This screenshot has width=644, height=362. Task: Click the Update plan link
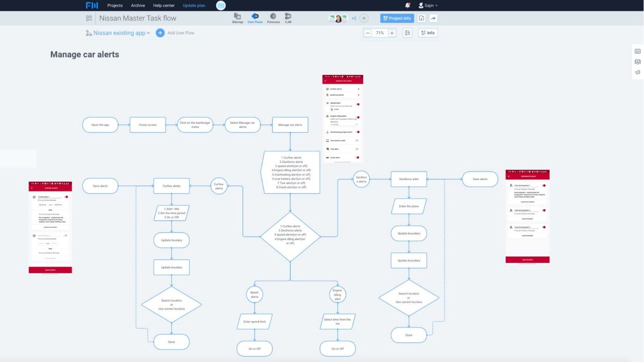point(194,5)
